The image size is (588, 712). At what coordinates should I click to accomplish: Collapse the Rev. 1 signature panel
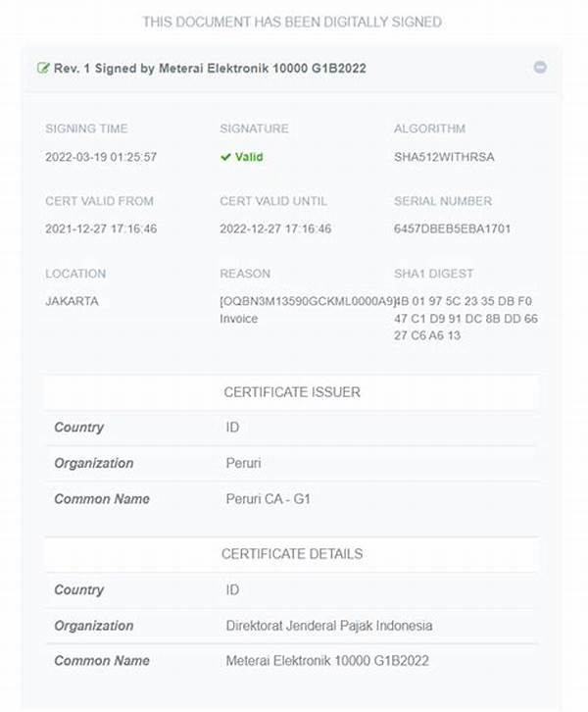coord(540,68)
